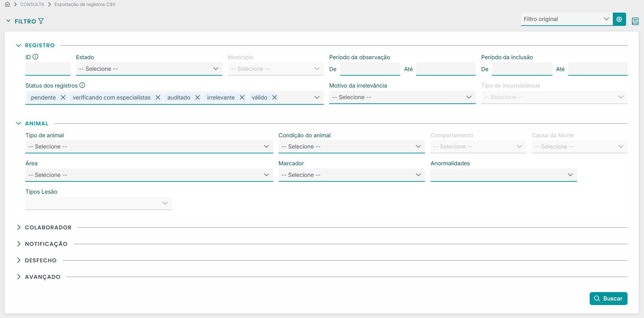Open filter settings gear icon
The image size is (644, 318).
pos(619,19)
